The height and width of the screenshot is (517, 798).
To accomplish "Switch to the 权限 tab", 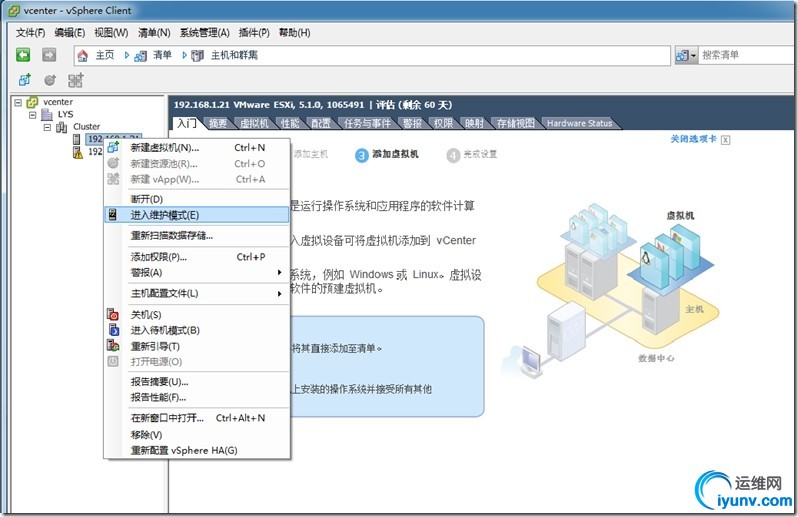I will (x=443, y=123).
